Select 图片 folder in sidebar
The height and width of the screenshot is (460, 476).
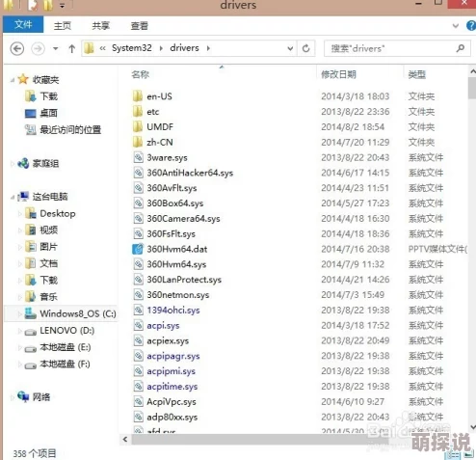[49, 247]
